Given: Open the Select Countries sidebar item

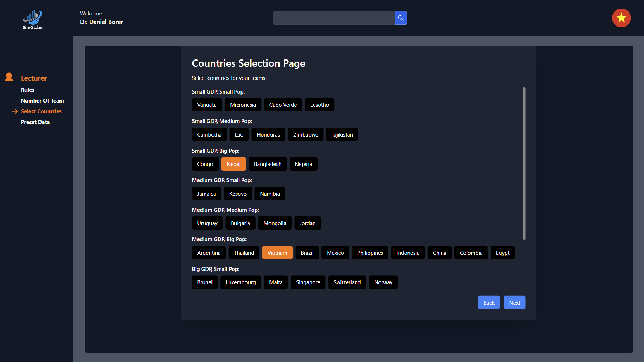Looking at the screenshot, I should tap(41, 111).
